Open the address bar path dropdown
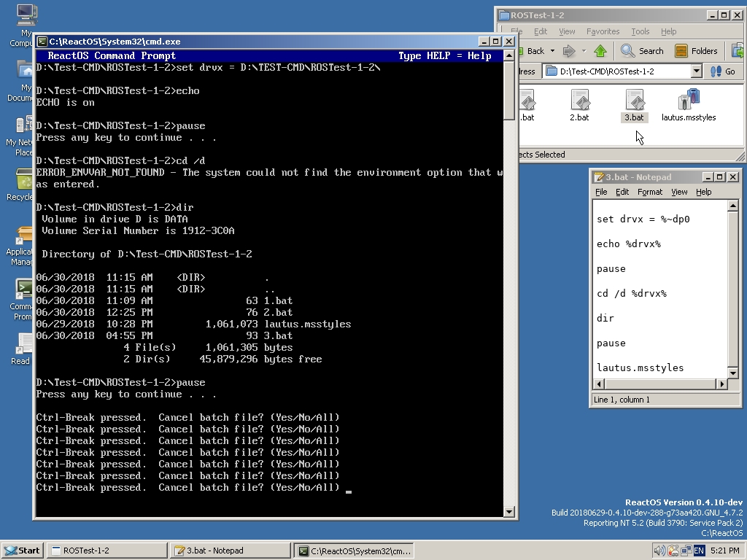Viewport: 747px width, 560px height. click(x=696, y=71)
